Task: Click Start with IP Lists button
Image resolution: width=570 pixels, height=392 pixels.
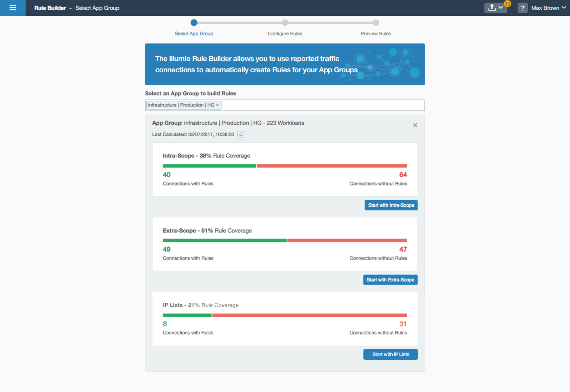Action: [x=390, y=355]
